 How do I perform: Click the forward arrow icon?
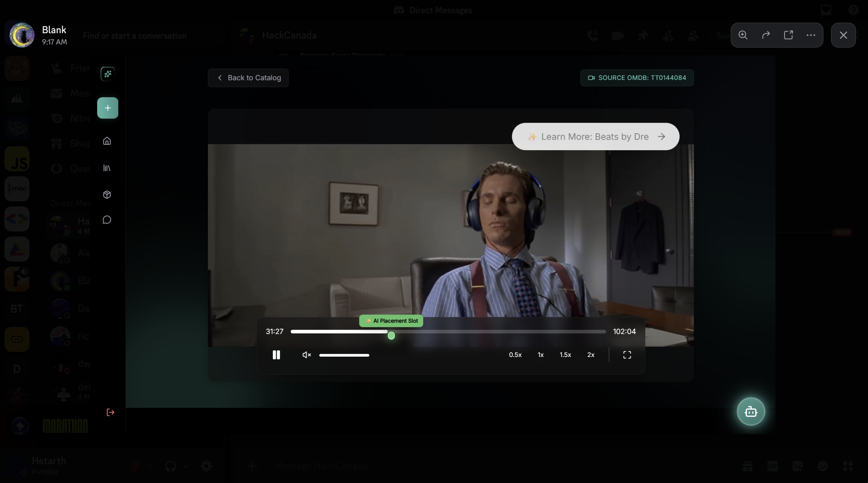pyautogui.click(x=766, y=35)
